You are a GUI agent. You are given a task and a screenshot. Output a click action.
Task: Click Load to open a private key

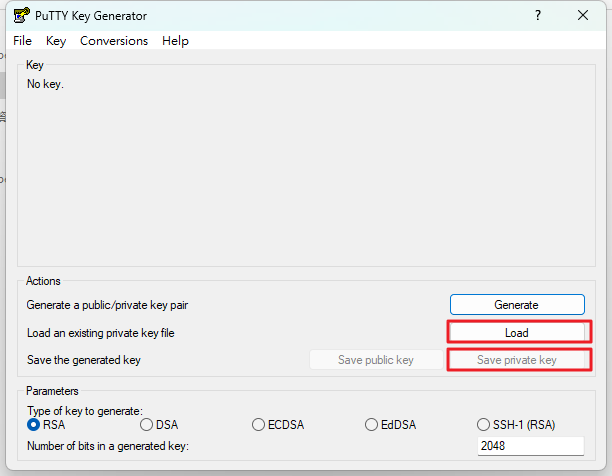coord(517,333)
